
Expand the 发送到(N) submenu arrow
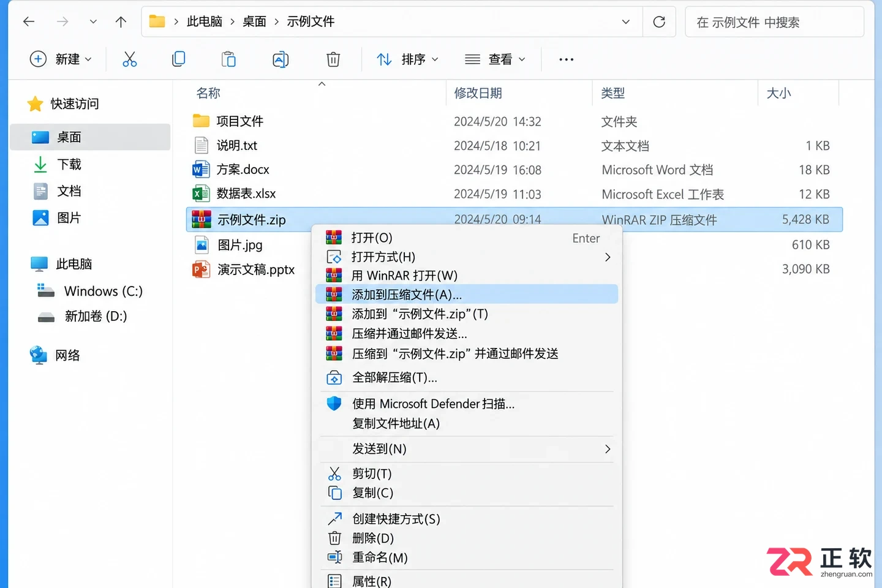click(608, 449)
